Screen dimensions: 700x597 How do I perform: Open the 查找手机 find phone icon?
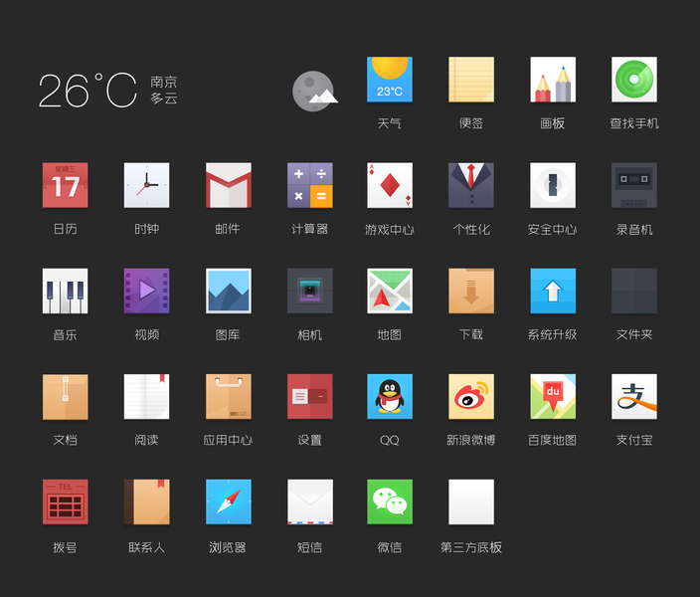click(x=634, y=80)
